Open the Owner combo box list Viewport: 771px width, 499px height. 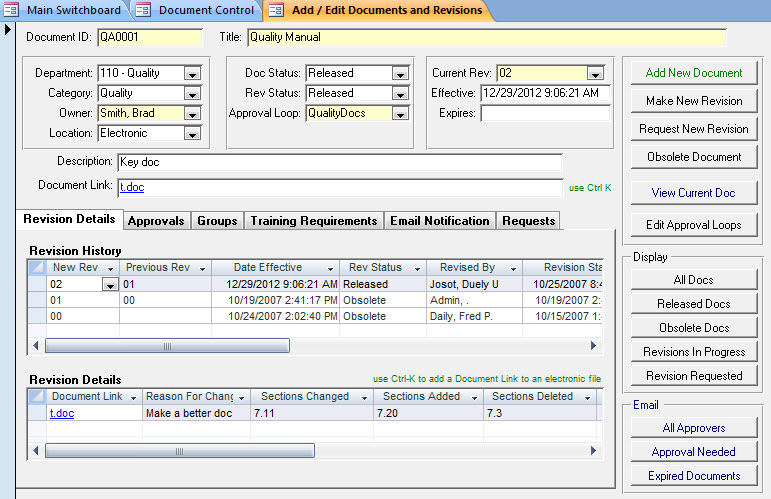coord(192,113)
